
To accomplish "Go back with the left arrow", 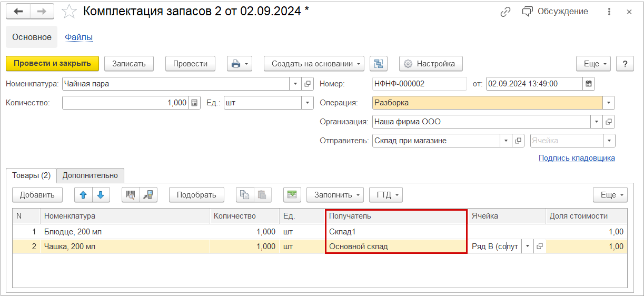I will coord(18,12).
